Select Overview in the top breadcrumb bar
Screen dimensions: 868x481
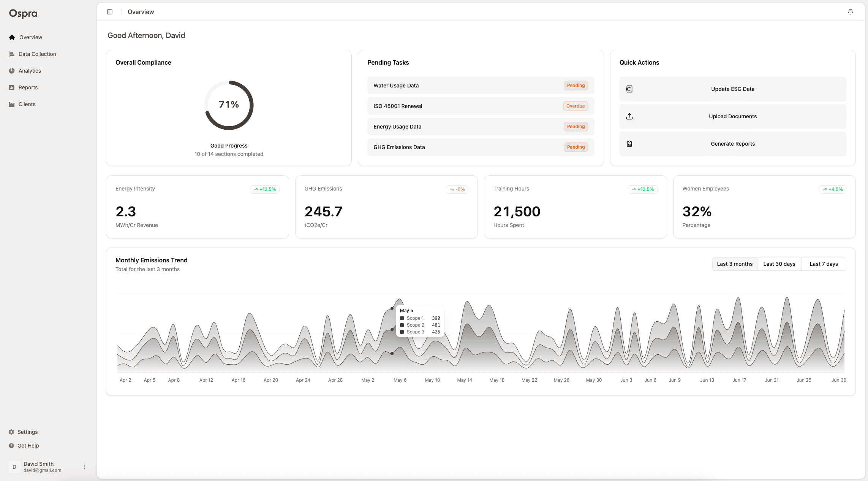pos(141,12)
